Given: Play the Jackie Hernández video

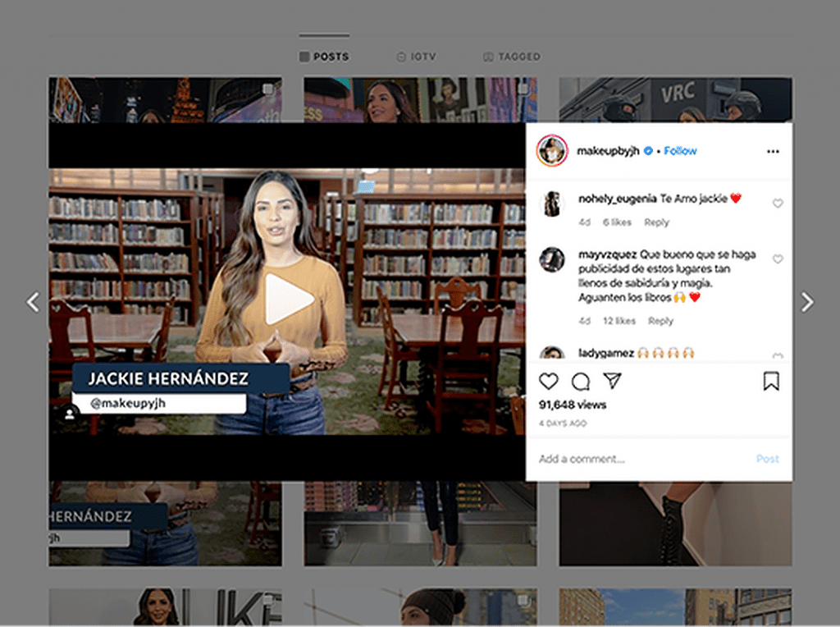Looking at the screenshot, I should click(x=290, y=299).
